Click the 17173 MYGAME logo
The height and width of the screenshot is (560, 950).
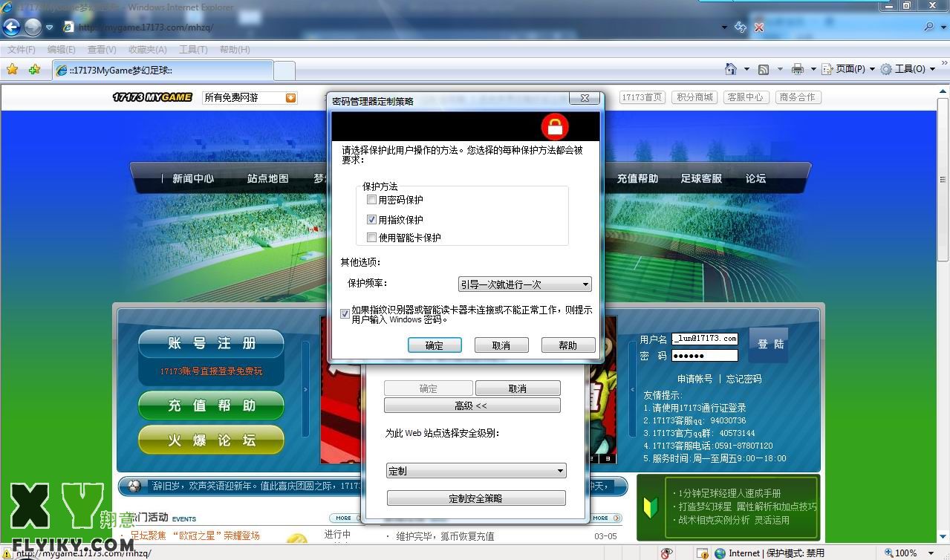152,97
